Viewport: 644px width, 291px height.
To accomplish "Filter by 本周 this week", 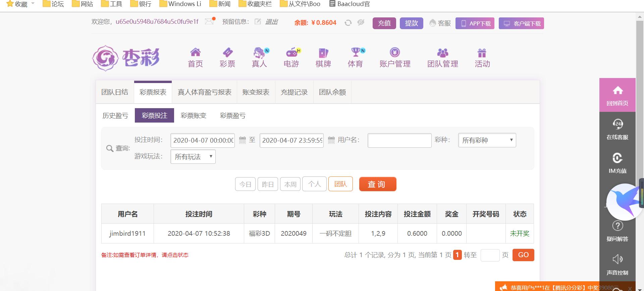I will [290, 184].
